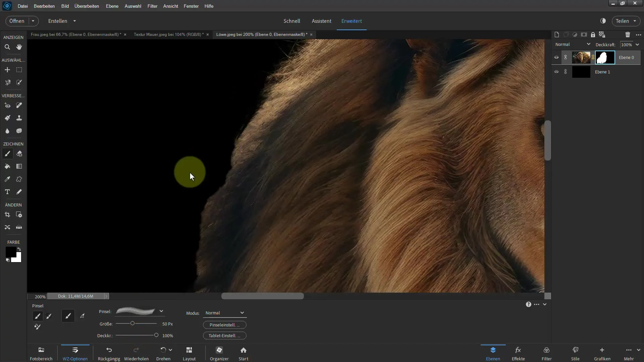This screenshot has width=644, height=362.
Task: Select the Lasso tool
Action: click(x=7, y=82)
